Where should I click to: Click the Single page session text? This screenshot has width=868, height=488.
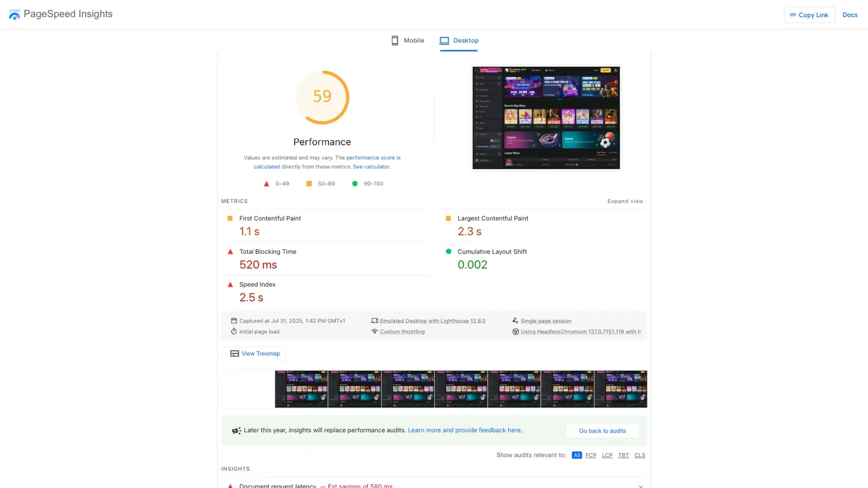coord(546,321)
